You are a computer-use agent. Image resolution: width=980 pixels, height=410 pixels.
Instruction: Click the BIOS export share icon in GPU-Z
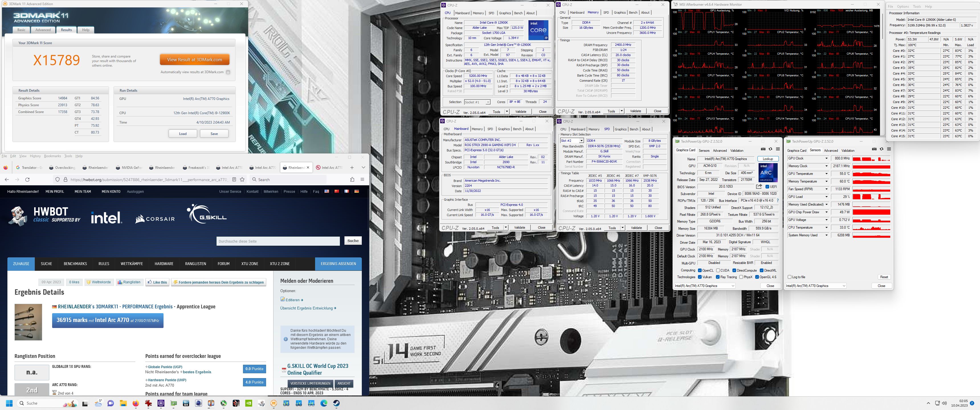click(759, 186)
